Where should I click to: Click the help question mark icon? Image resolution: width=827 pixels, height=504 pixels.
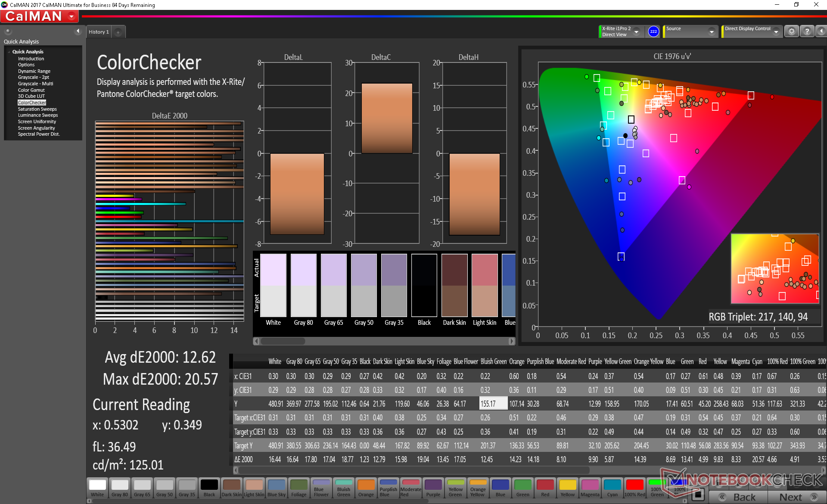[807, 31]
